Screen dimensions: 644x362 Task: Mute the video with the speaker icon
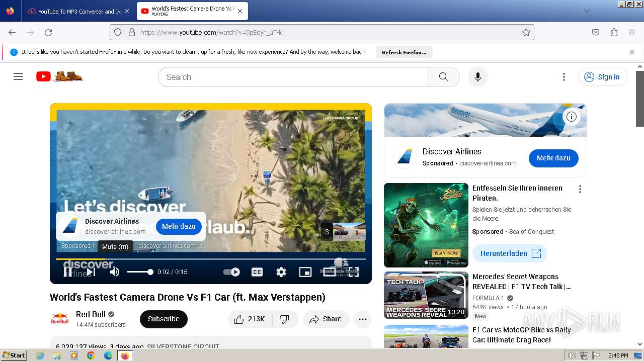115,272
